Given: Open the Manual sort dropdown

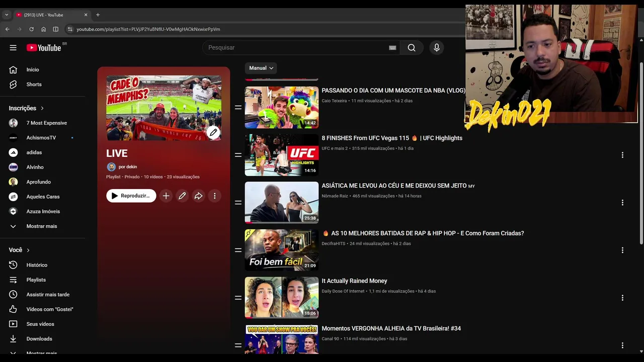Looking at the screenshot, I should [261, 68].
